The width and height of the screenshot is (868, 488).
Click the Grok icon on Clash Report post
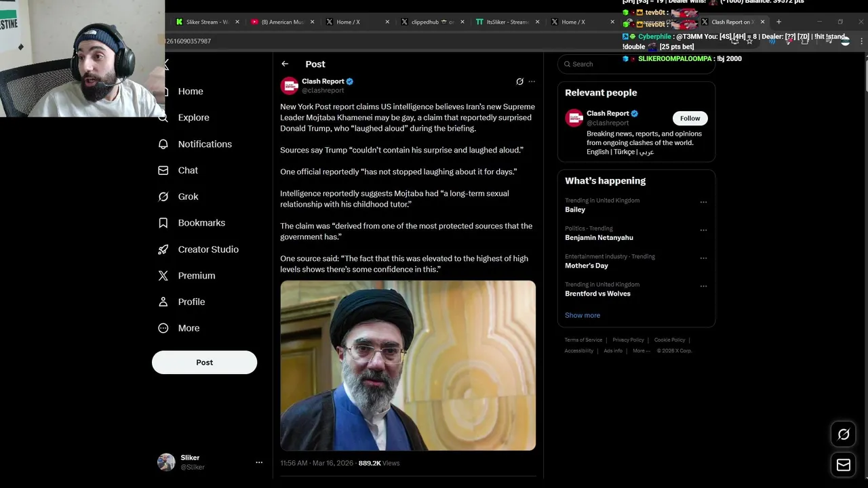(519, 81)
